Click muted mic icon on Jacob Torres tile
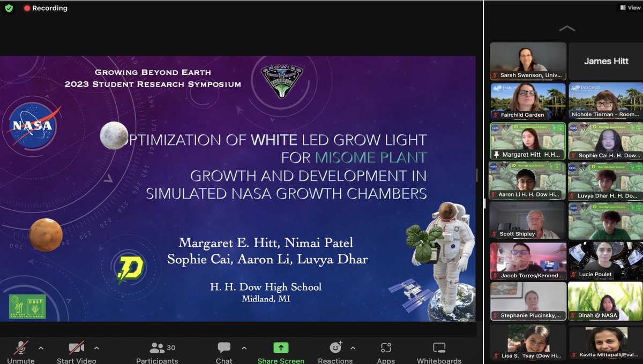Image resolution: width=643 pixels, height=364 pixels. pos(496,275)
